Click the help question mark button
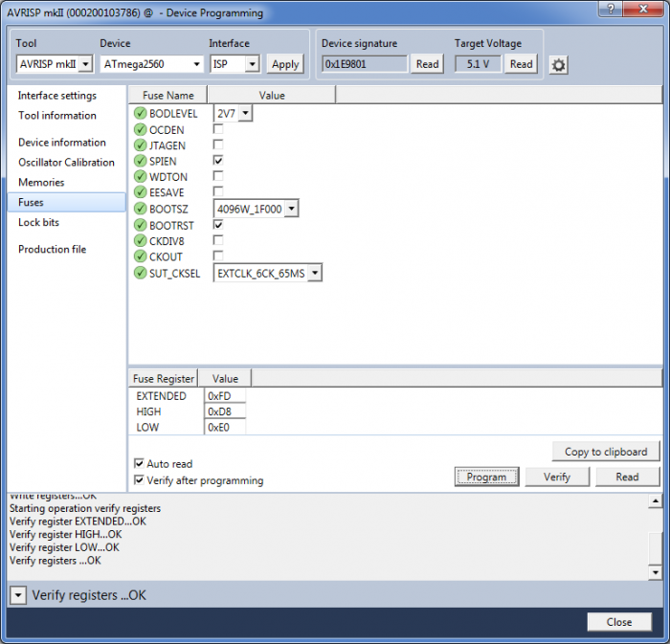Viewport: 670px width, 644px height. pyautogui.click(x=611, y=9)
